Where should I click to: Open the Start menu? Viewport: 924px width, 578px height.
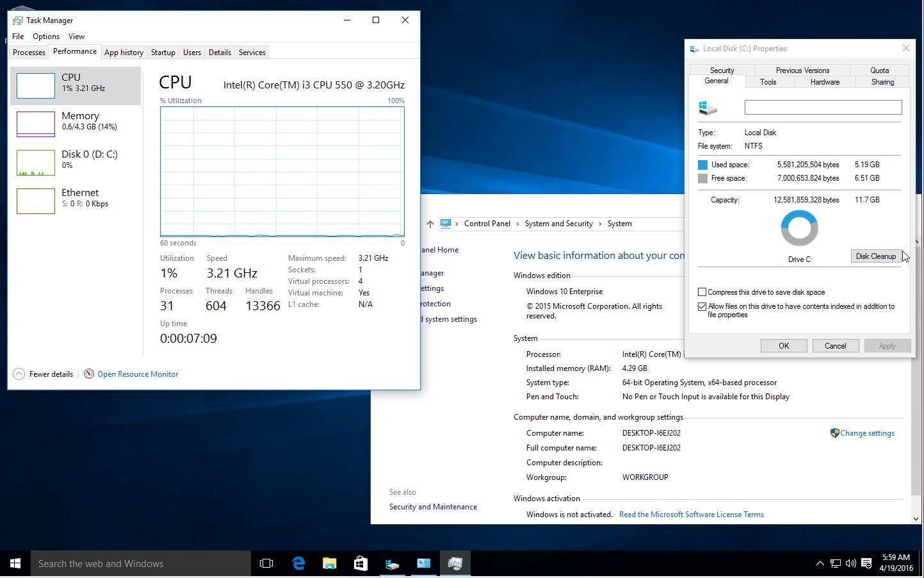click(x=15, y=564)
